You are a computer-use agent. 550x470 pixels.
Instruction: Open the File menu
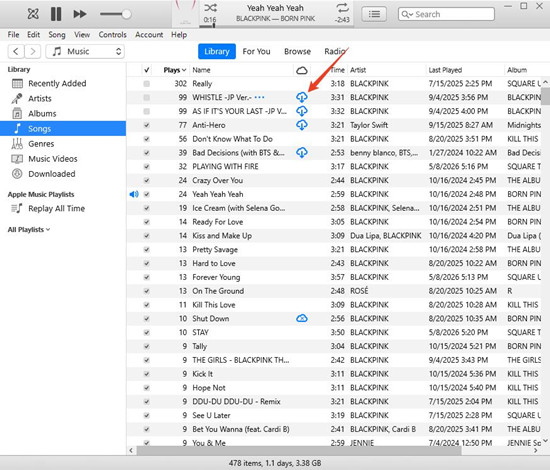(x=13, y=35)
